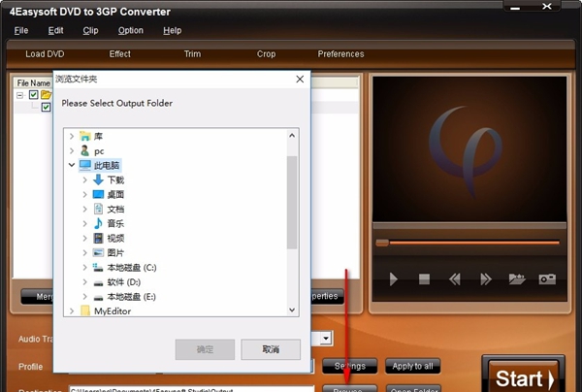This screenshot has width=582, height=392.
Task: Click the 下载 downloads arrow icon
Action: pos(98,180)
